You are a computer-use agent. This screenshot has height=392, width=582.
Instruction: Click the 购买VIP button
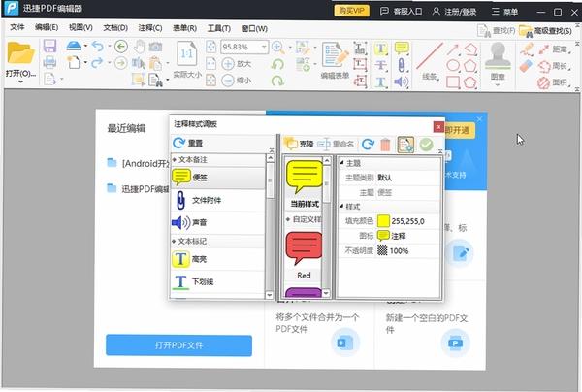(351, 11)
